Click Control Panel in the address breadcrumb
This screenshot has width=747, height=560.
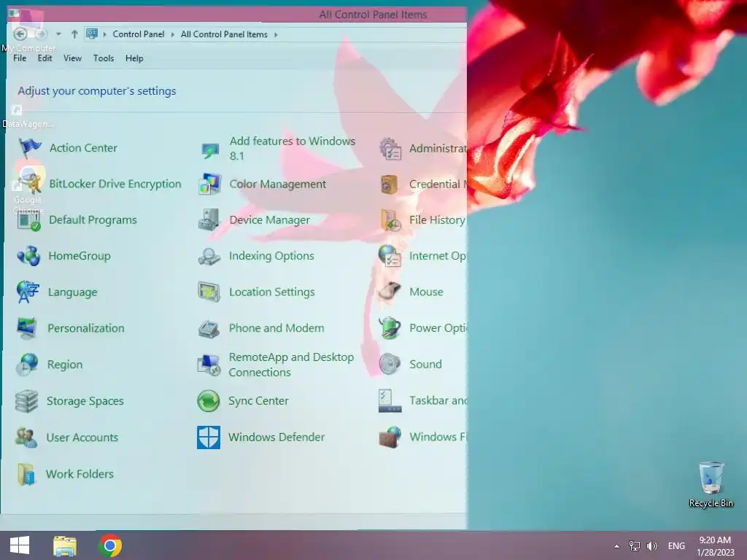tap(138, 34)
